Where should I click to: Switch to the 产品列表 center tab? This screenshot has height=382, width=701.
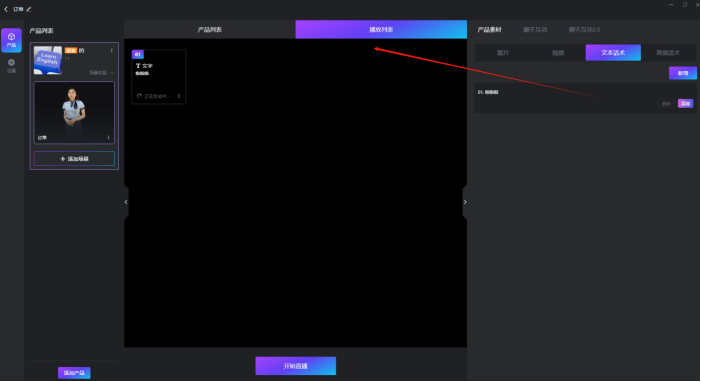pyautogui.click(x=210, y=30)
